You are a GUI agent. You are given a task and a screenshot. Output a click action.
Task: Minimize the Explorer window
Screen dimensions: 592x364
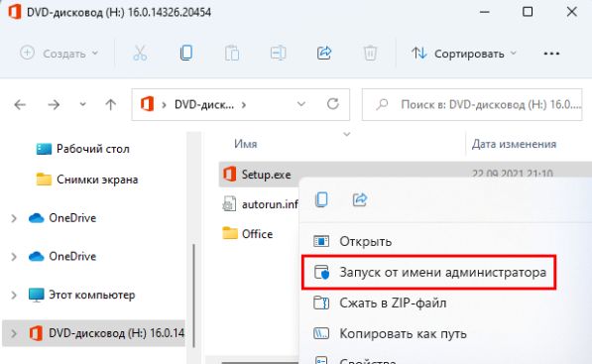point(484,12)
